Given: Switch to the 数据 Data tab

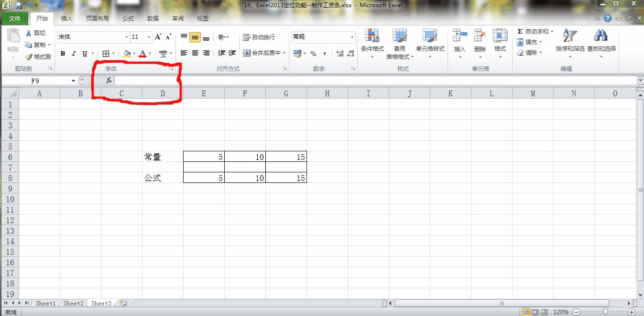Looking at the screenshot, I should [x=153, y=19].
